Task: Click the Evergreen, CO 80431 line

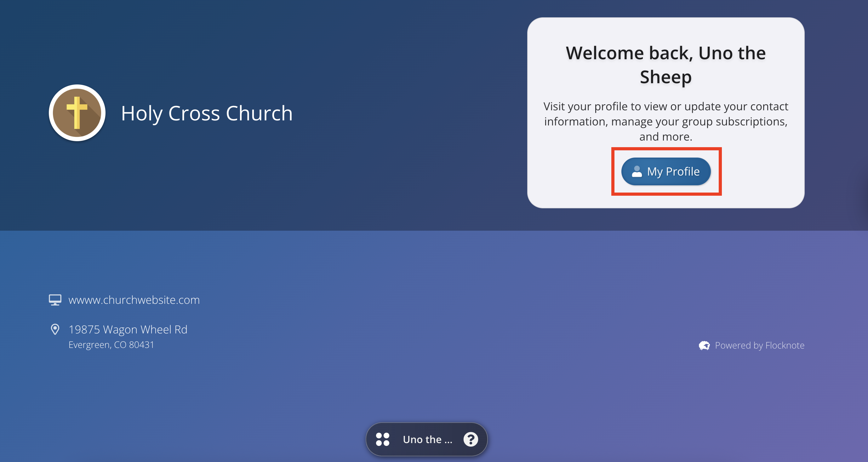Action: (111, 345)
